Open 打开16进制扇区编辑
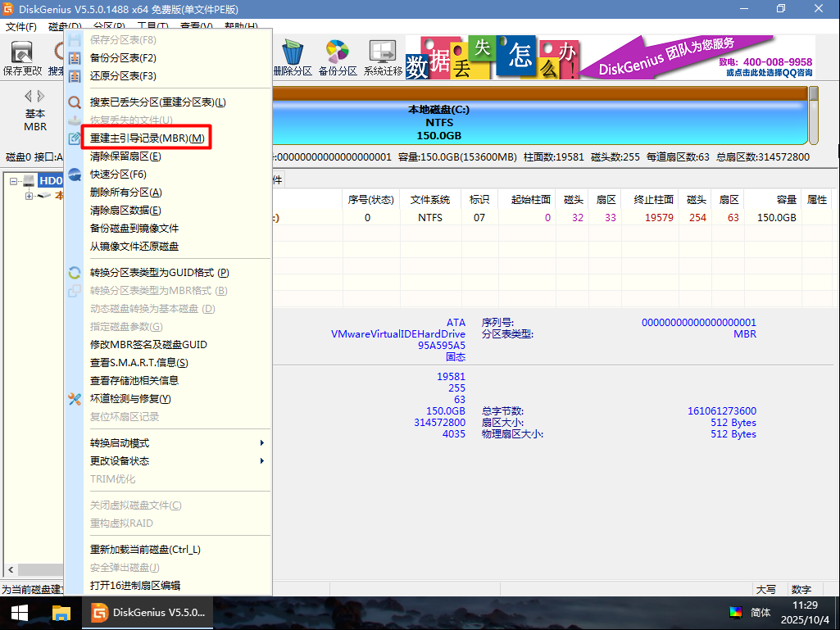The height and width of the screenshot is (630, 840). pyautogui.click(x=135, y=586)
